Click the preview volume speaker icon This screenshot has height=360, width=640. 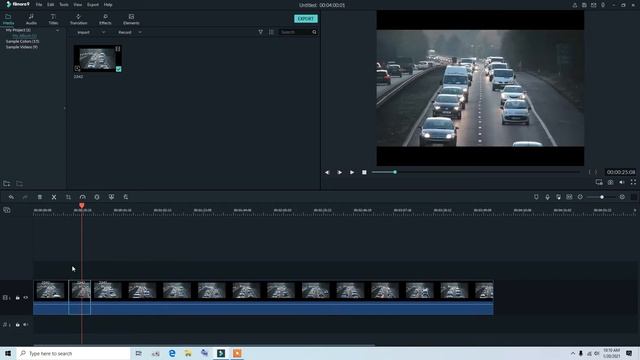[622, 182]
